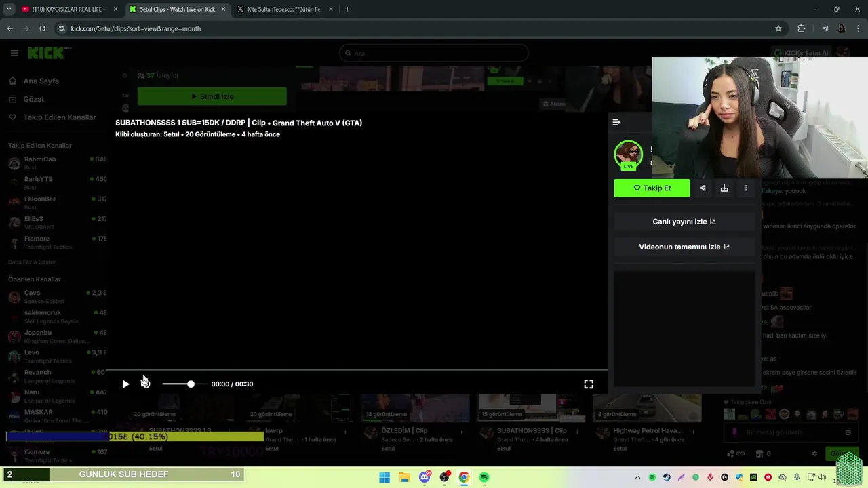Reload the current page
868x488 pixels.
pos(42,28)
